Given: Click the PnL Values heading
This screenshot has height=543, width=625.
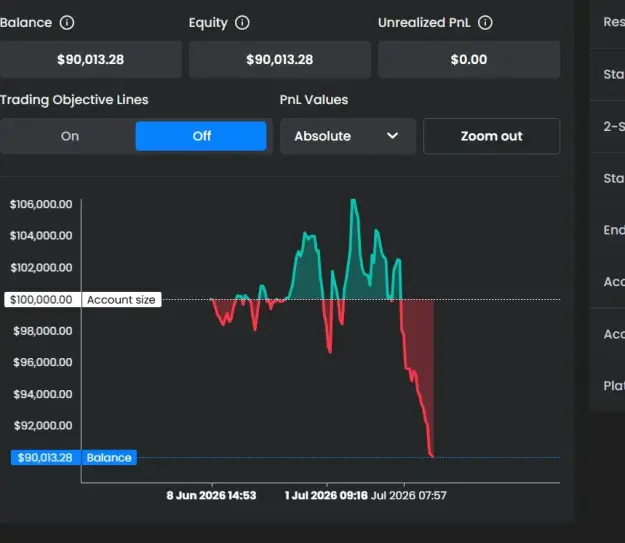Looking at the screenshot, I should [x=314, y=100].
